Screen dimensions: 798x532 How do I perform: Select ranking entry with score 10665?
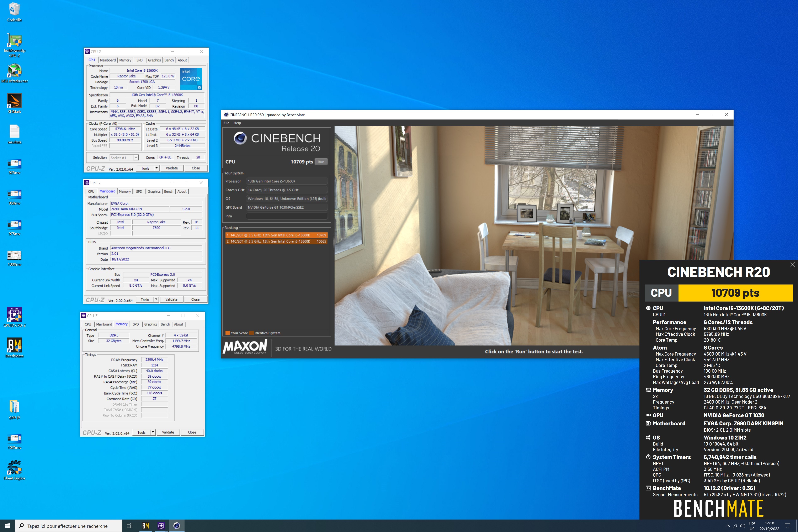point(276,241)
